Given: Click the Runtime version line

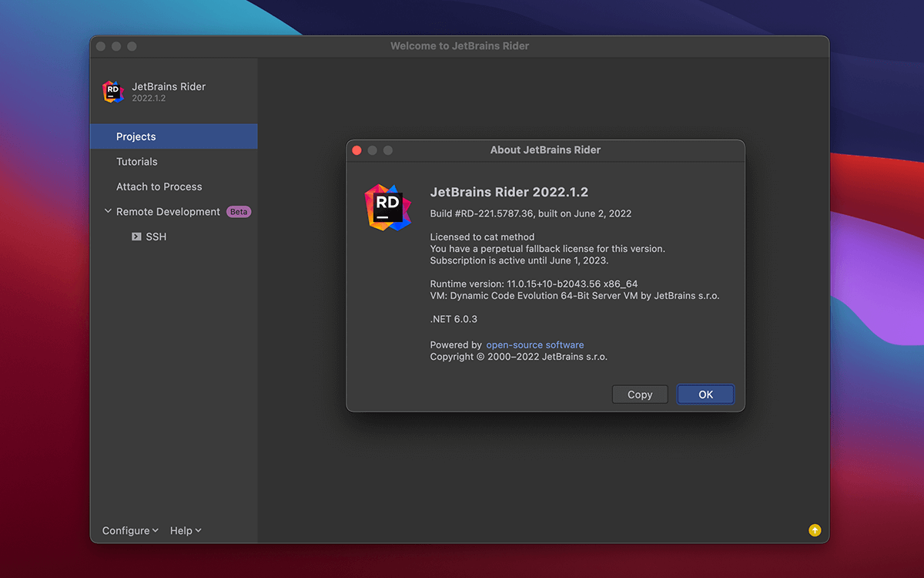Looking at the screenshot, I should pyautogui.click(x=534, y=284).
